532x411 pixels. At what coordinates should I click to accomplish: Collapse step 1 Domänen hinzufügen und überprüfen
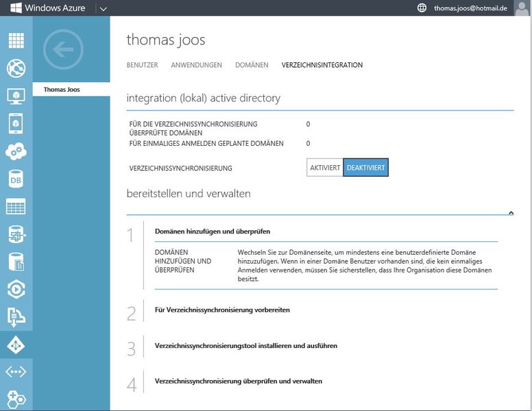coord(213,232)
